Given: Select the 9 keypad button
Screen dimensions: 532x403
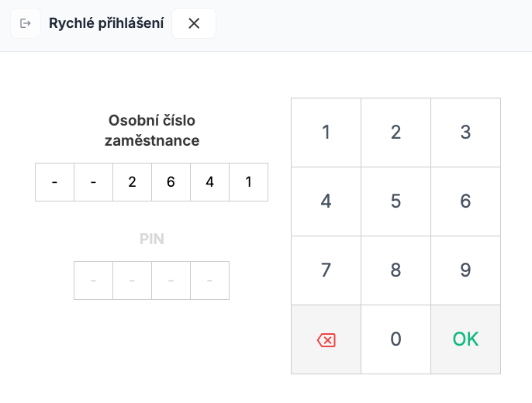Looking at the screenshot, I should pos(465,270).
